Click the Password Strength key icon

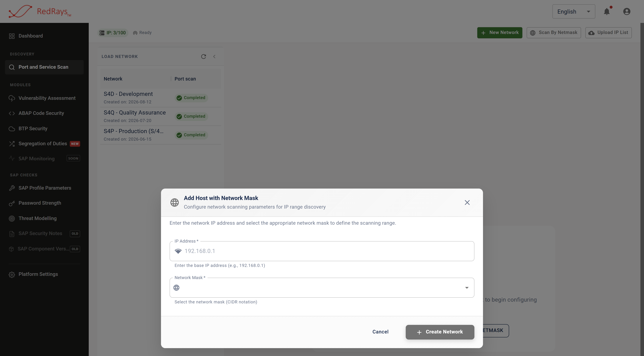tap(12, 203)
